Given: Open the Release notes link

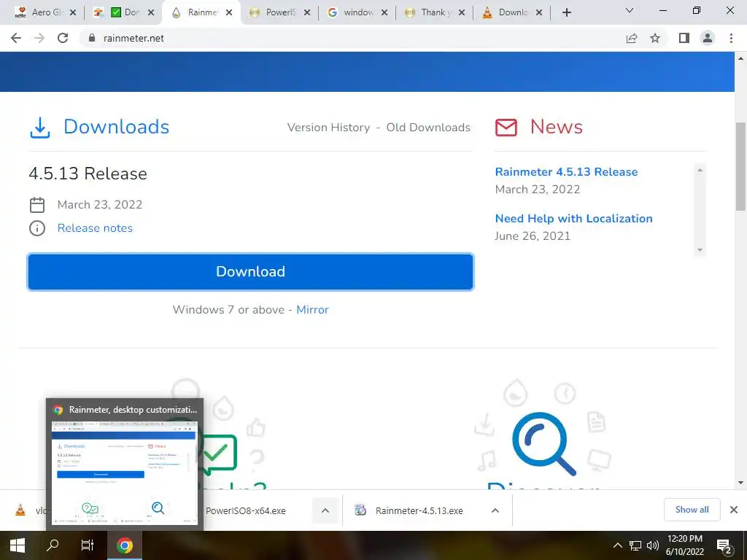Looking at the screenshot, I should 95,228.
